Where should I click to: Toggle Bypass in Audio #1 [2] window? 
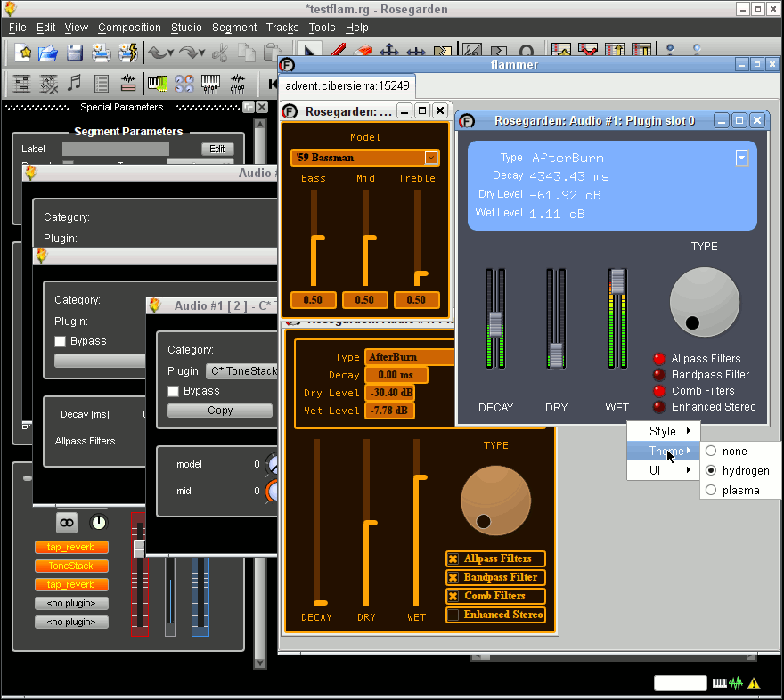tap(173, 391)
